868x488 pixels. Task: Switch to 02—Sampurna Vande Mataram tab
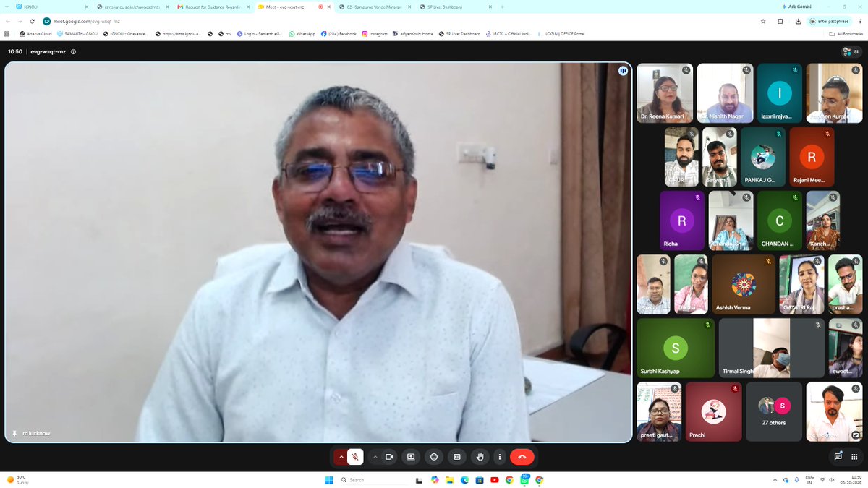(373, 7)
